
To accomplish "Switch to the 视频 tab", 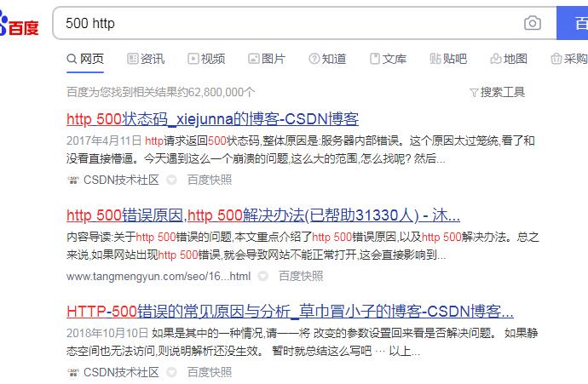I will point(206,59).
